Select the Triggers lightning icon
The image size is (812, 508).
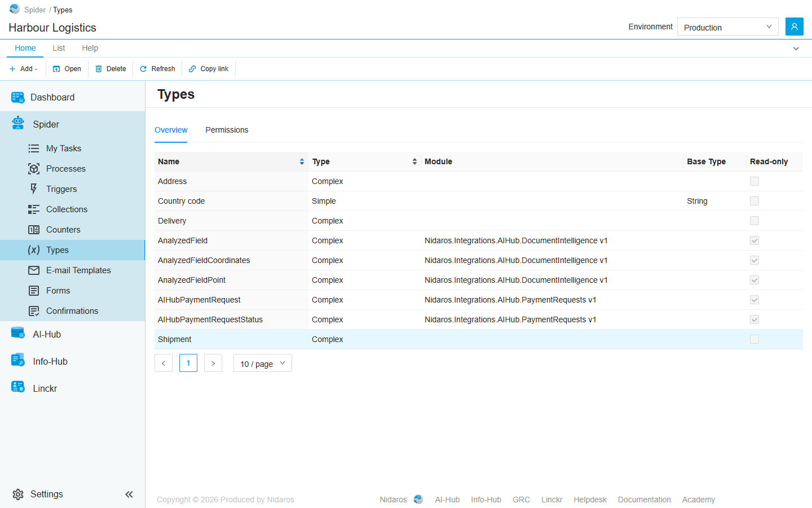pos(34,189)
